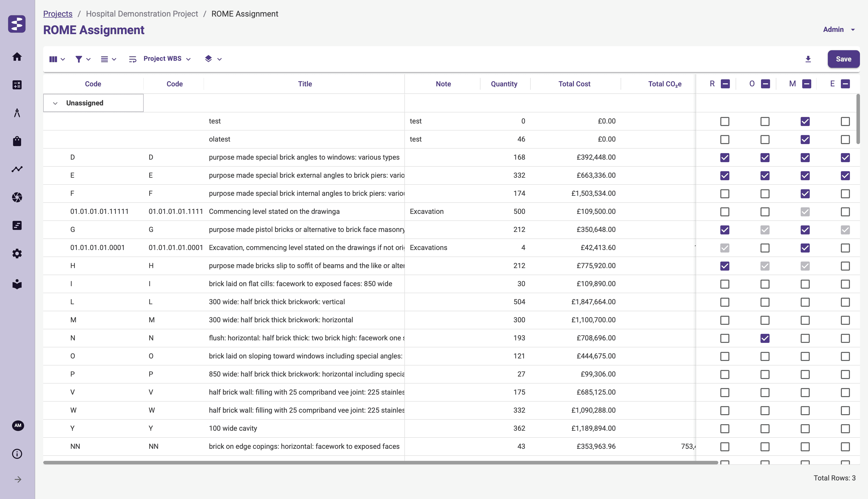Screen dimensions: 868x499
Task: Click the download icon next to Save
Action: [x=808, y=59]
